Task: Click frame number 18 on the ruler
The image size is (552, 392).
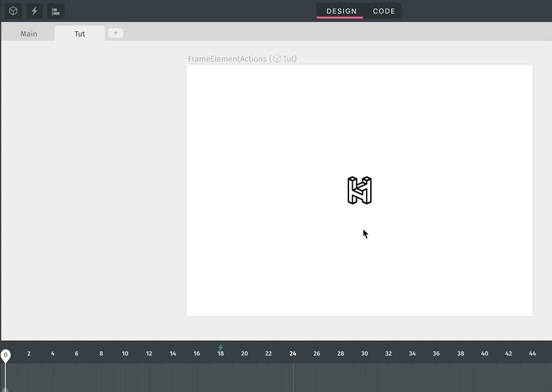Action: point(221,354)
